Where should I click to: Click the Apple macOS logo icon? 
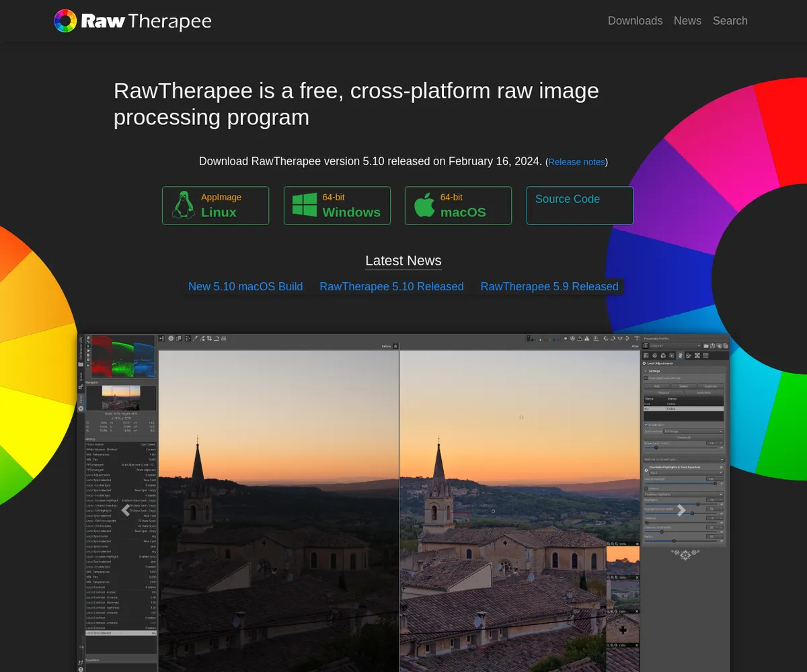[424, 205]
